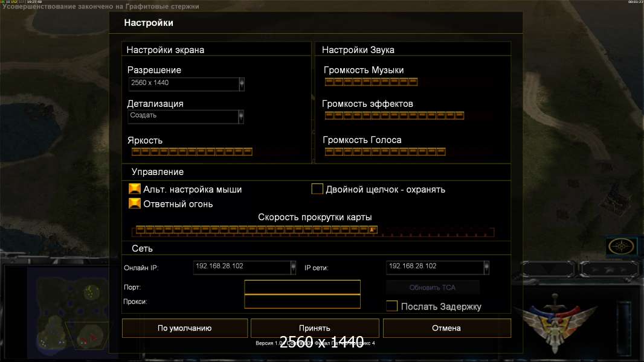Click Принять to apply settings
644x362 pixels.
point(315,328)
